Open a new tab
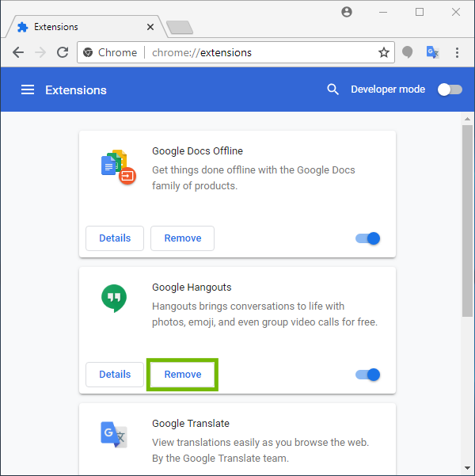Viewport: 475px width, 476px height. coord(180,27)
